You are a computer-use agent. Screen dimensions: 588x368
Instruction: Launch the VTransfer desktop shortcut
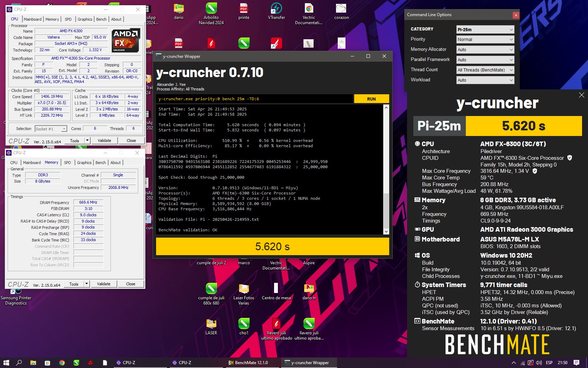click(x=276, y=11)
